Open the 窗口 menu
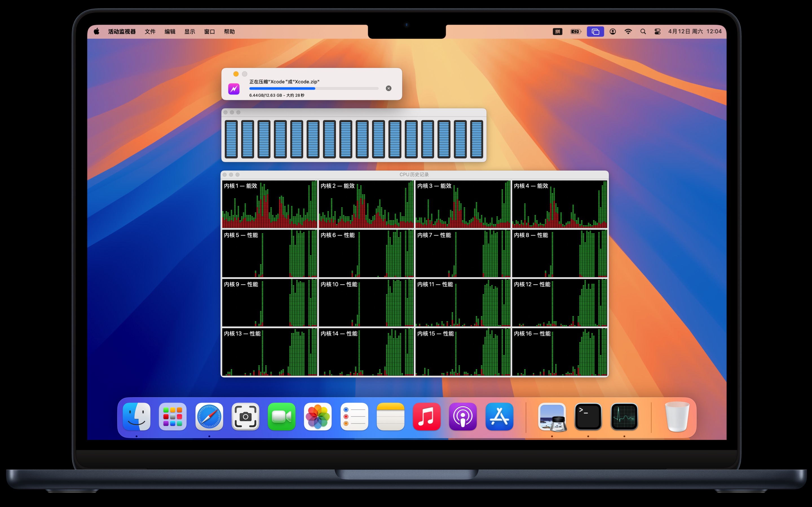Screen dimensions: 812x507 click(209, 32)
